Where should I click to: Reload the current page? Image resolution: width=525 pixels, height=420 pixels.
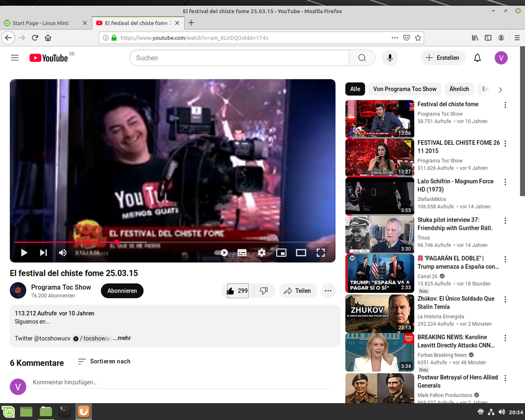pos(35,37)
